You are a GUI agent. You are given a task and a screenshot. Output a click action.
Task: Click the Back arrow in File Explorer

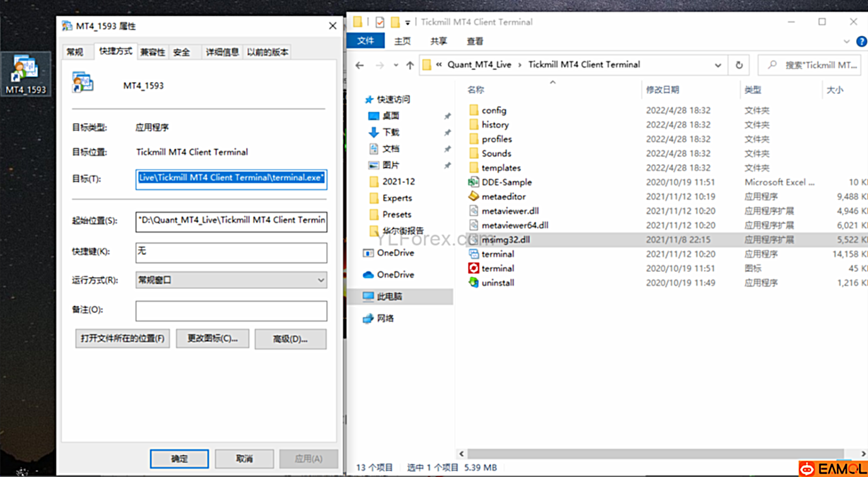tap(360, 65)
